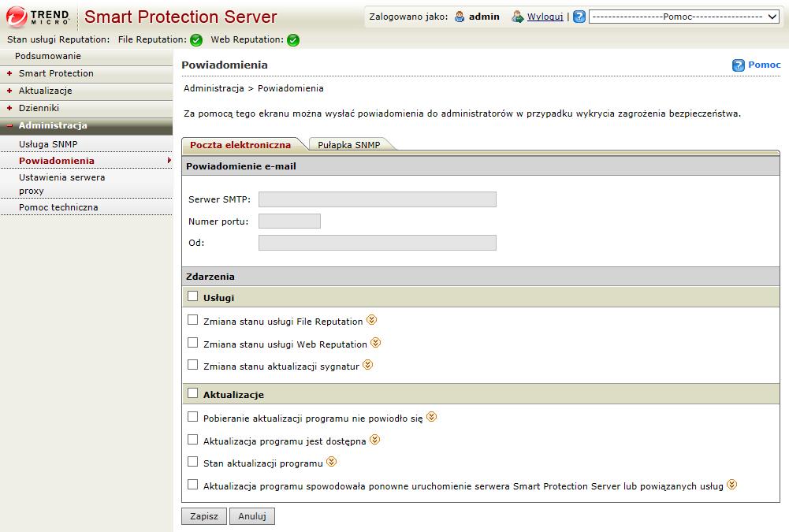Click into Numer portu field

[289, 221]
